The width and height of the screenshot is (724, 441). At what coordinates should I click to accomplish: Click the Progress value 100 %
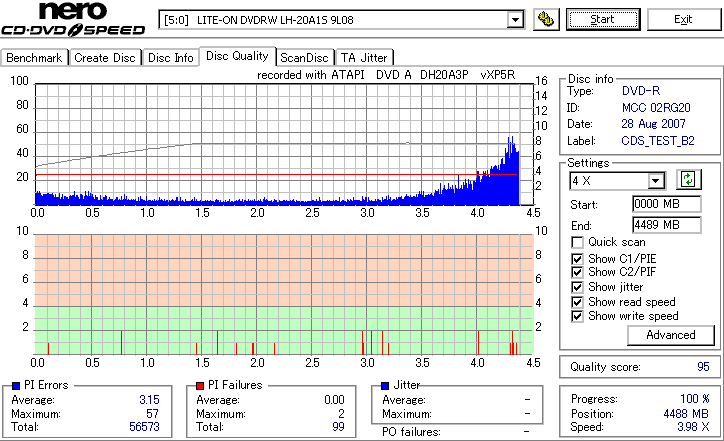[694, 399]
